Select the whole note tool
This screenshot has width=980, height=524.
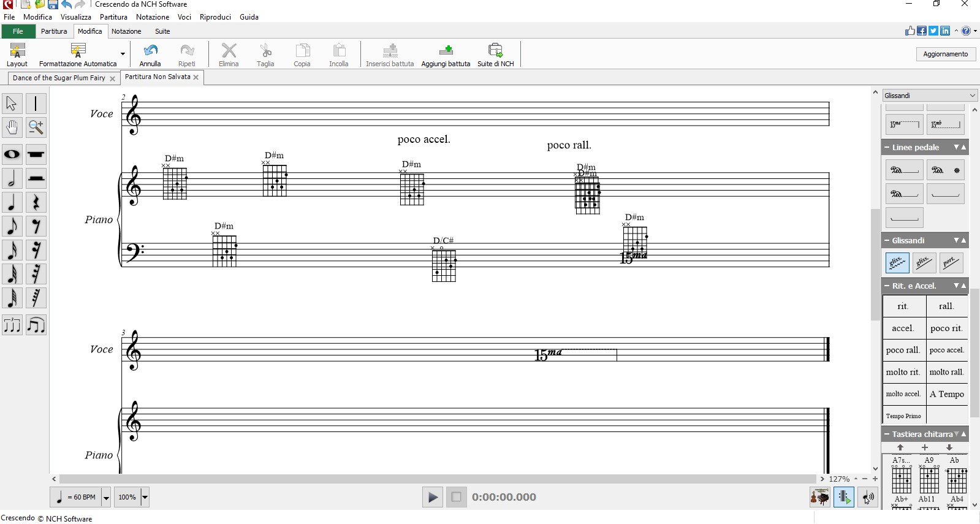12,154
